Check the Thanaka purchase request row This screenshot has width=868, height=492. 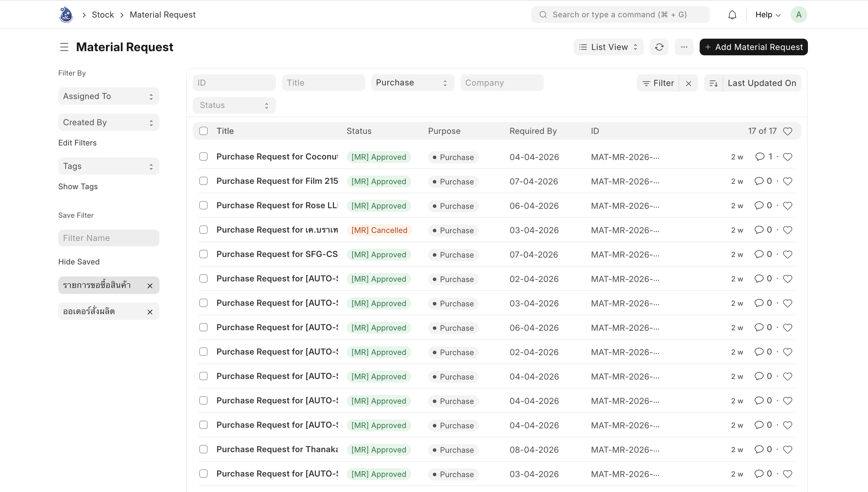tap(203, 449)
